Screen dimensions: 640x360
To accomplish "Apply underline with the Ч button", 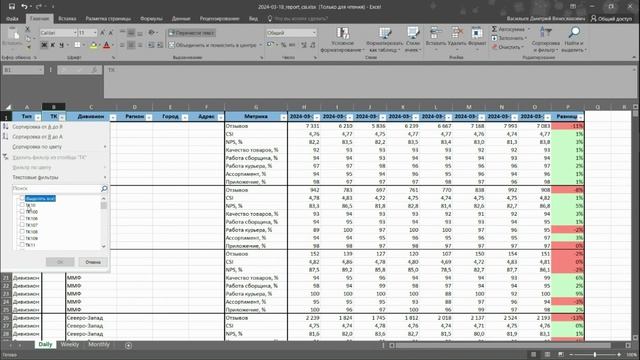I will [61, 45].
